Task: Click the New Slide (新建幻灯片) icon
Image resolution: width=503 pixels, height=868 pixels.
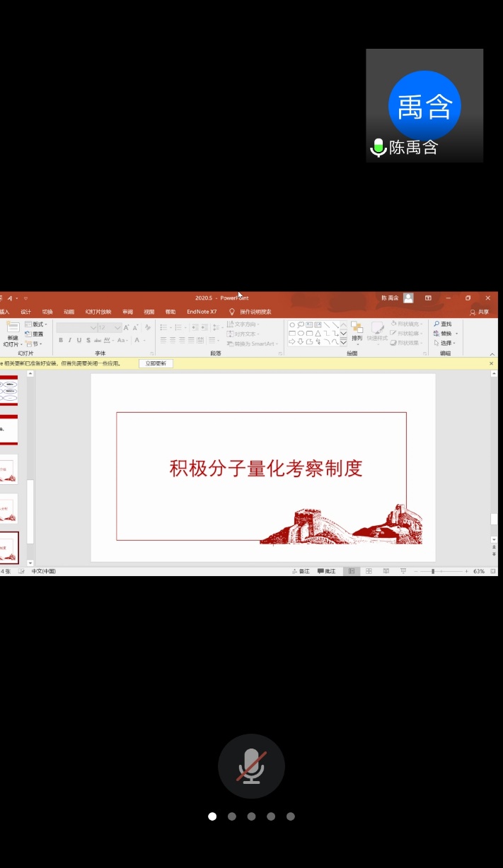Action: pyautogui.click(x=12, y=329)
